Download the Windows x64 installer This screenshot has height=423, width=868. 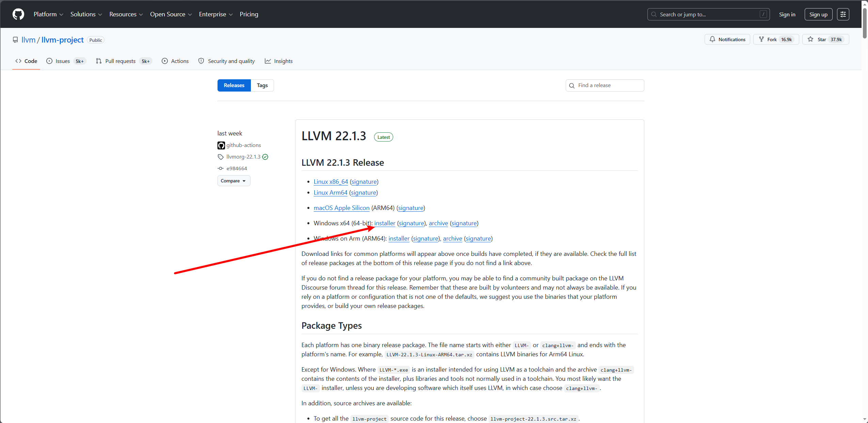(x=385, y=223)
